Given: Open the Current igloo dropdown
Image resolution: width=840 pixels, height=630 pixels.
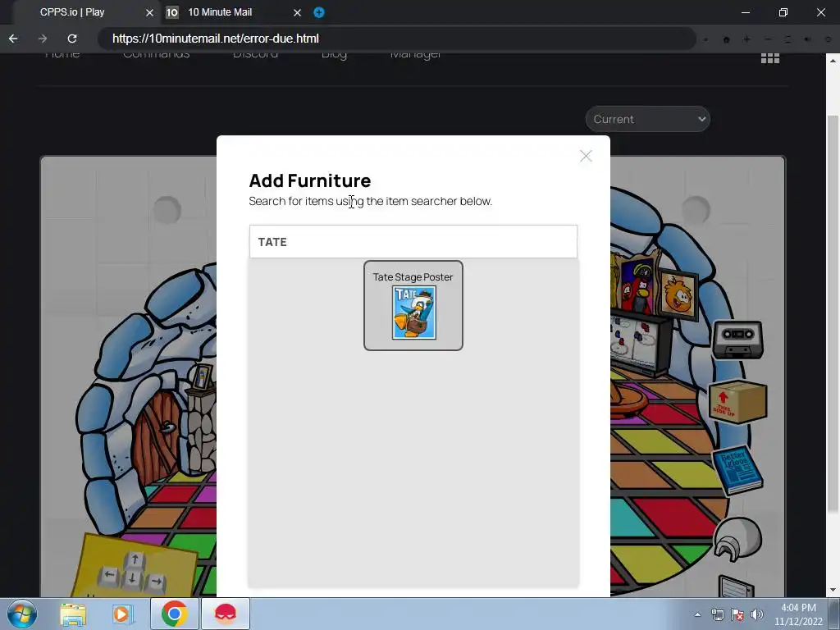Looking at the screenshot, I should [x=648, y=119].
